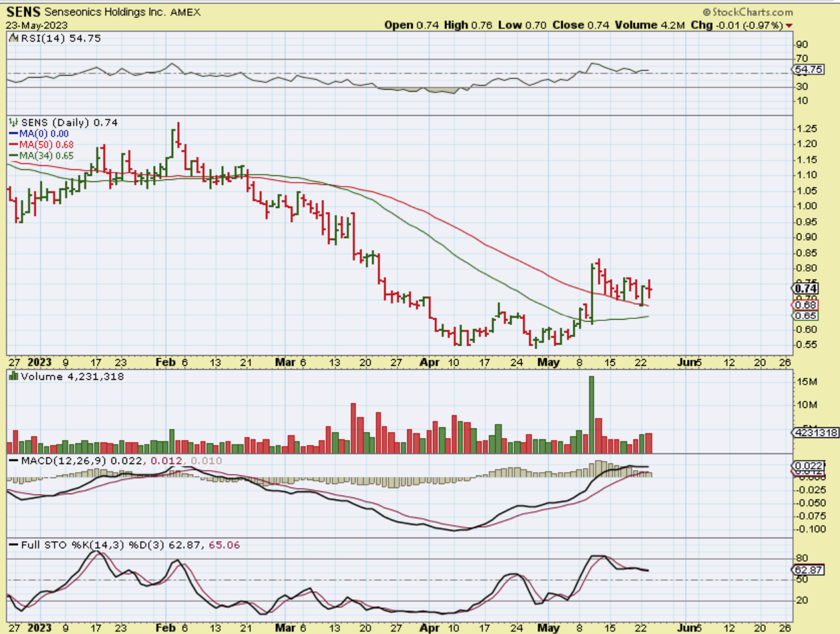
Task: Click the RSI(14) line legend icon
Action: click(x=13, y=39)
